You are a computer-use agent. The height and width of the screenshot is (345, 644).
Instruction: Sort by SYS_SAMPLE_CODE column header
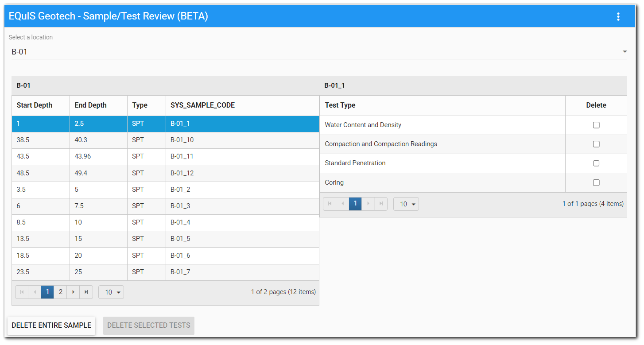(x=203, y=105)
